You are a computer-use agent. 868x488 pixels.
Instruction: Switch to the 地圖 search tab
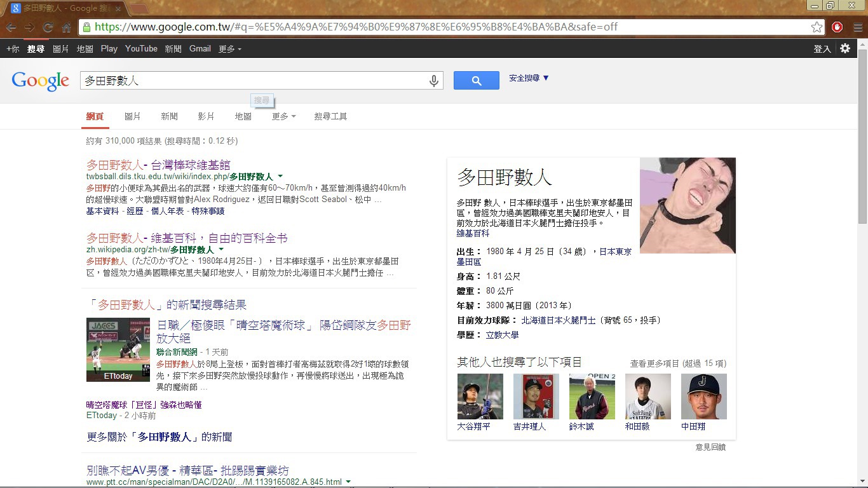[243, 116]
